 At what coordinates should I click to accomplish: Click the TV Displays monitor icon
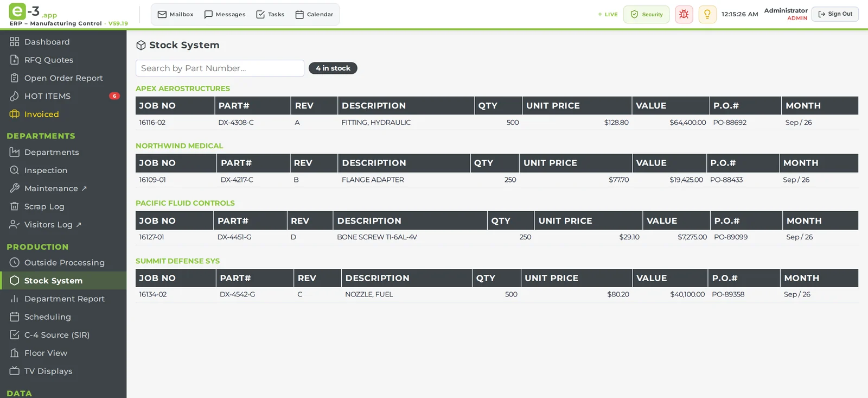[x=15, y=371]
